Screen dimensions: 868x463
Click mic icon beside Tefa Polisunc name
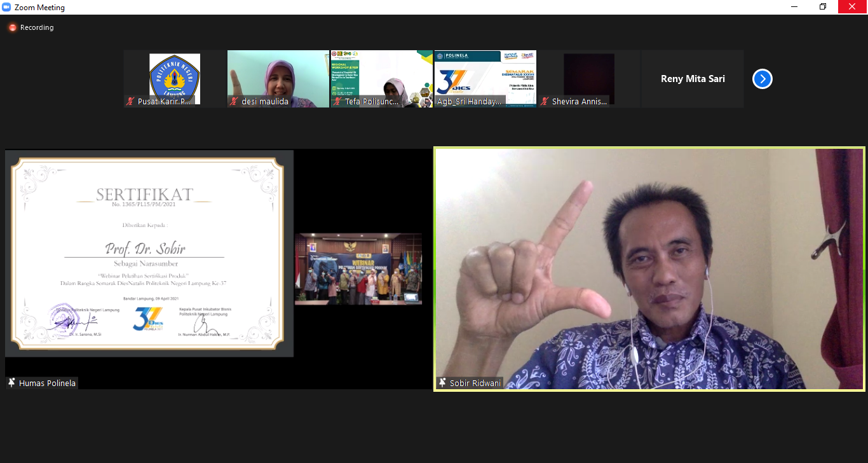click(x=337, y=101)
